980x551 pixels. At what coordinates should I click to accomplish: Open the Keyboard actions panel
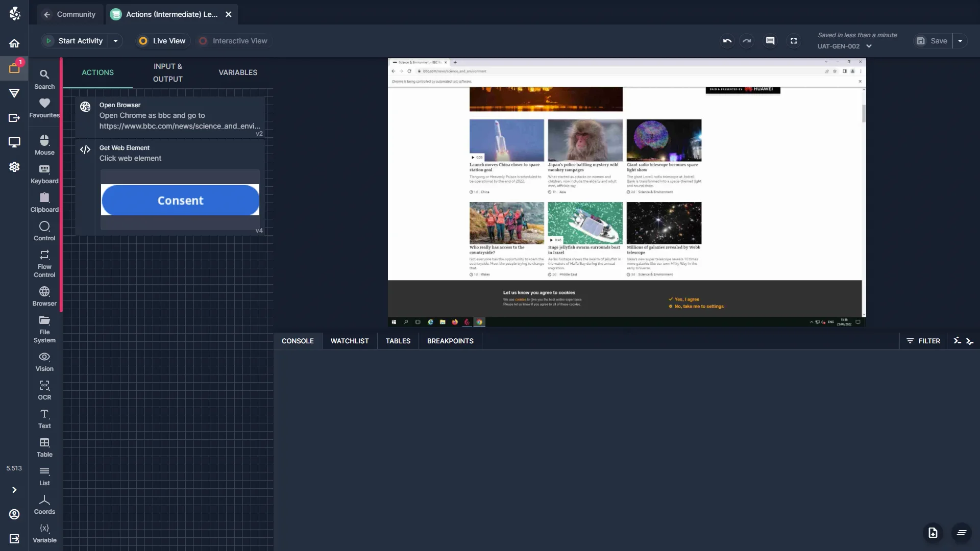click(x=44, y=173)
